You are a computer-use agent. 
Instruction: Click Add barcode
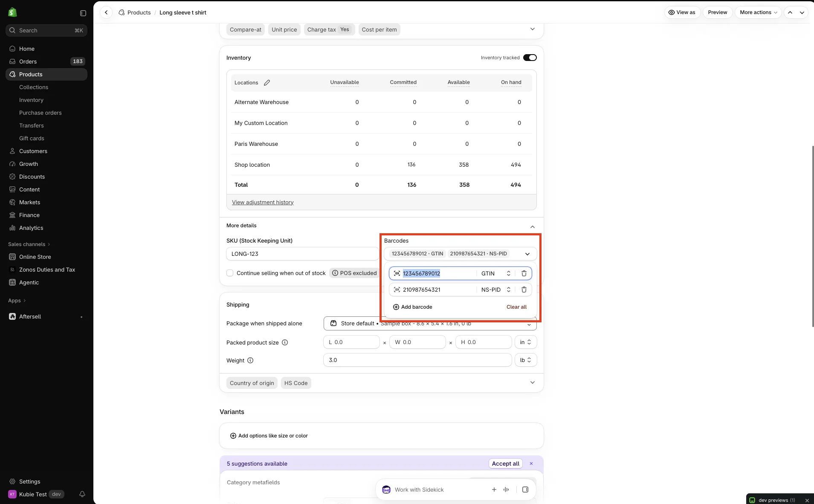click(412, 307)
